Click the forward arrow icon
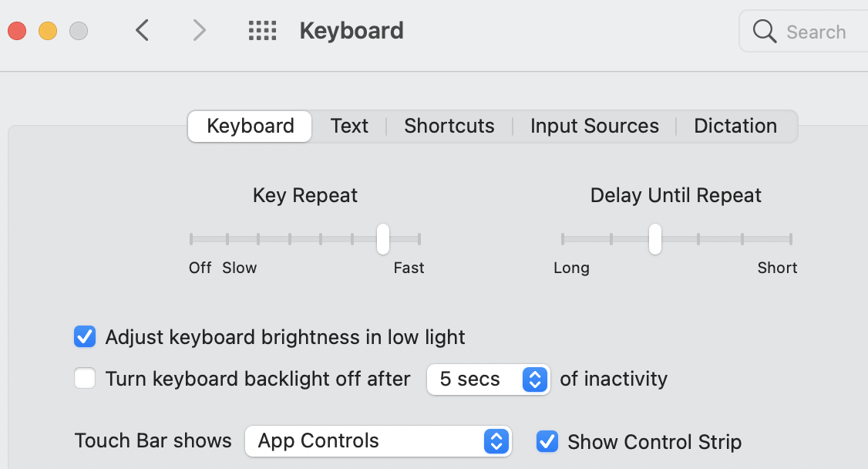The width and height of the screenshot is (868, 469). [199, 31]
